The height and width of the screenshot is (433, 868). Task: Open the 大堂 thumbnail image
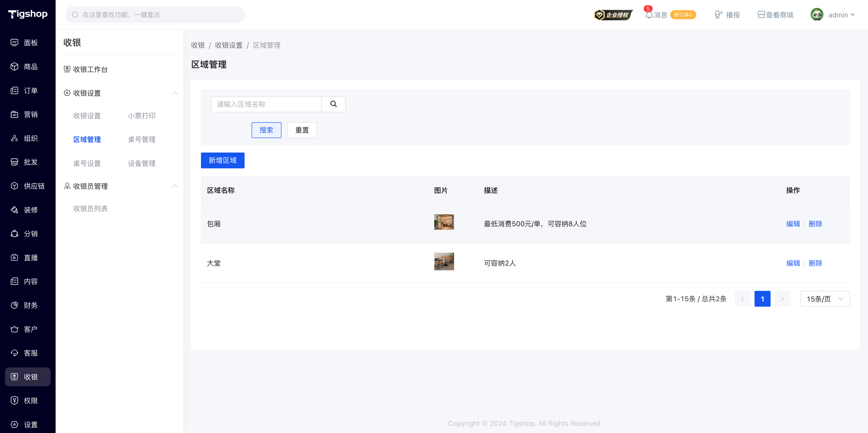[444, 261]
